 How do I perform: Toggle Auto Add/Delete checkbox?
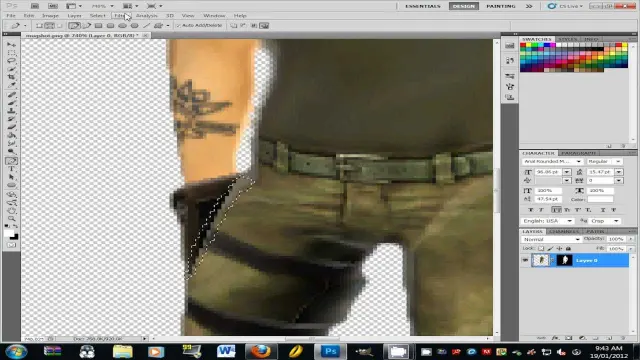[178, 25]
